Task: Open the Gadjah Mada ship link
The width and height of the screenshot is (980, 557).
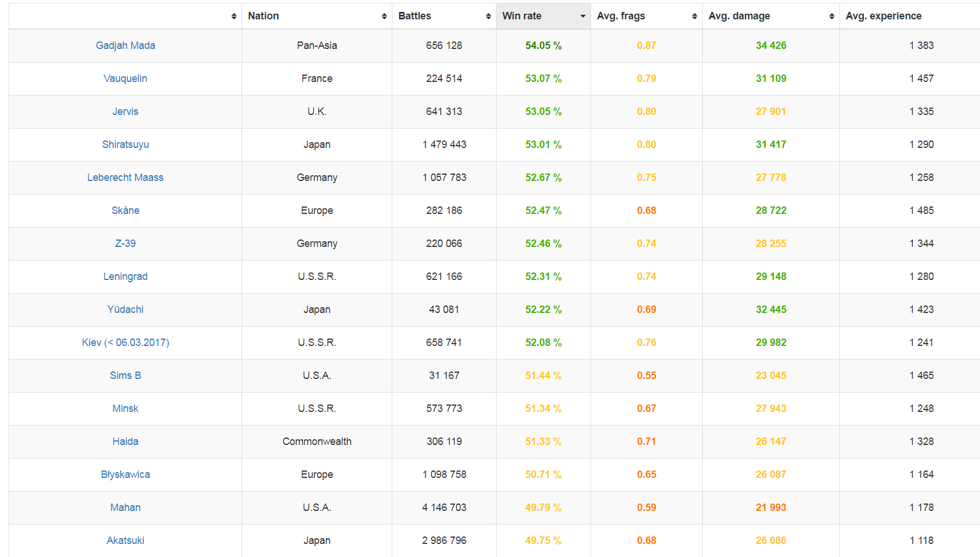Action: coord(125,46)
